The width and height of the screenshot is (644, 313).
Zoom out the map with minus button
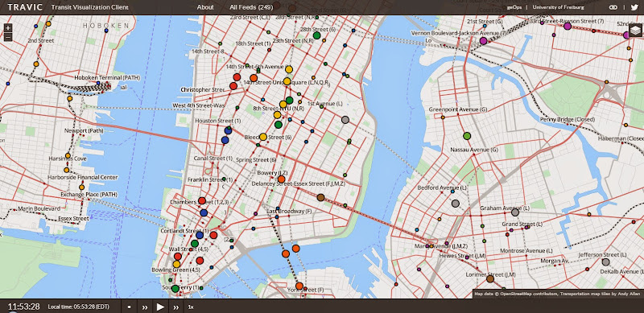(x=8, y=37)
